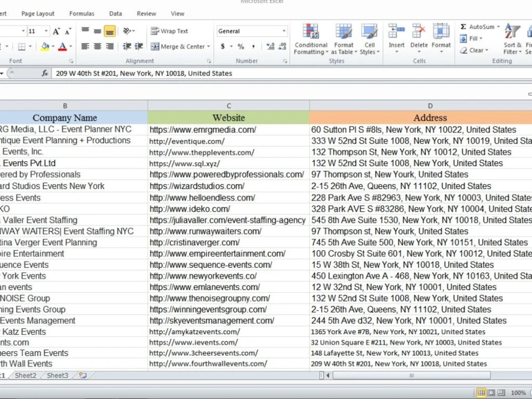Click Insert Worksheet icon

(82, 375)
